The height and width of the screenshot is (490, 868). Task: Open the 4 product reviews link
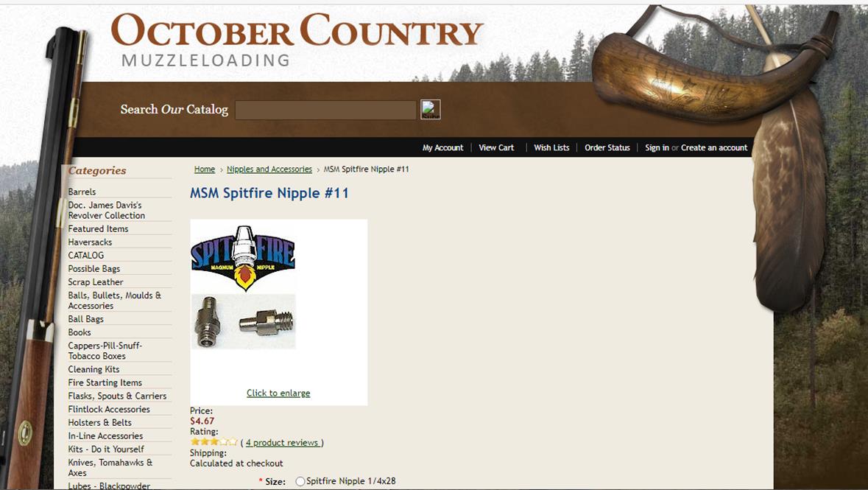(x=283, y=442)
